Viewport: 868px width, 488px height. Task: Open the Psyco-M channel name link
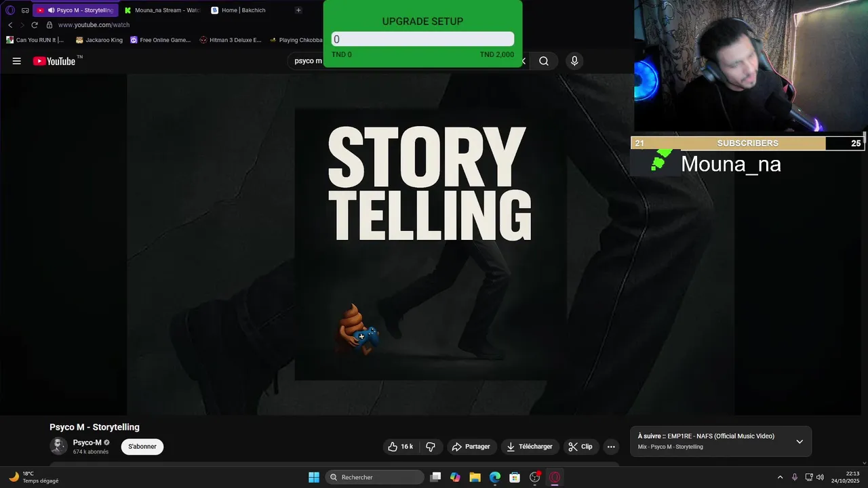pyautogui.click(x=87, y=443)
